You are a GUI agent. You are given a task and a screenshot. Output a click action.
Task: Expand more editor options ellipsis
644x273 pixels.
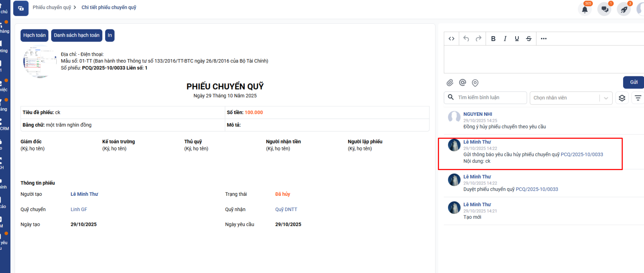click(x=544, y=39)
